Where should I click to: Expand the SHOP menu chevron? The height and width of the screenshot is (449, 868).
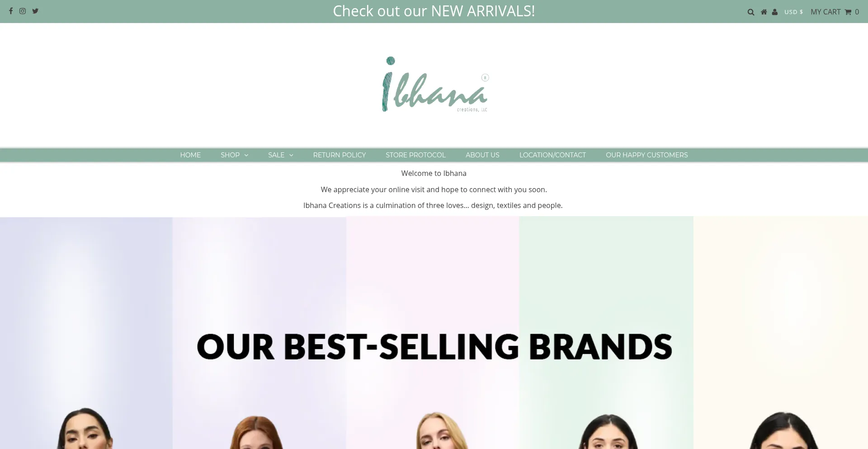pos(246,155)
